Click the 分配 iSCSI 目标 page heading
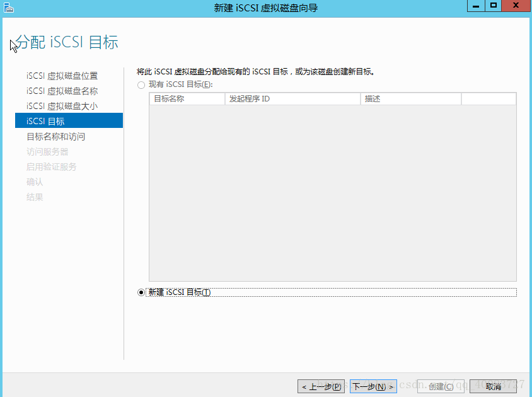 pos(67,42)
